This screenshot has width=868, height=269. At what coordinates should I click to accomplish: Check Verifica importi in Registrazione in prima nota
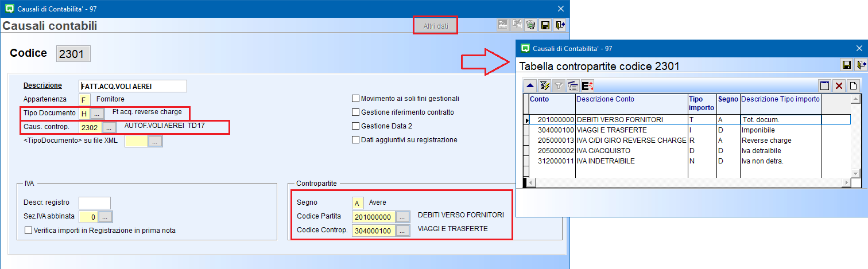pos(29,231)
